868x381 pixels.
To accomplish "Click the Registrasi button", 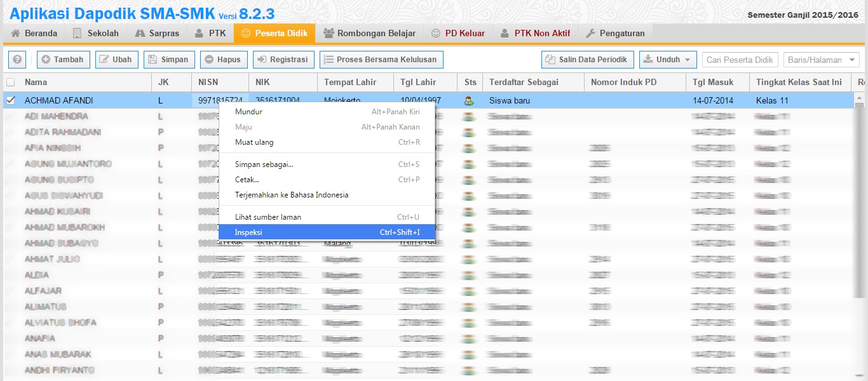I will point(283,60).
